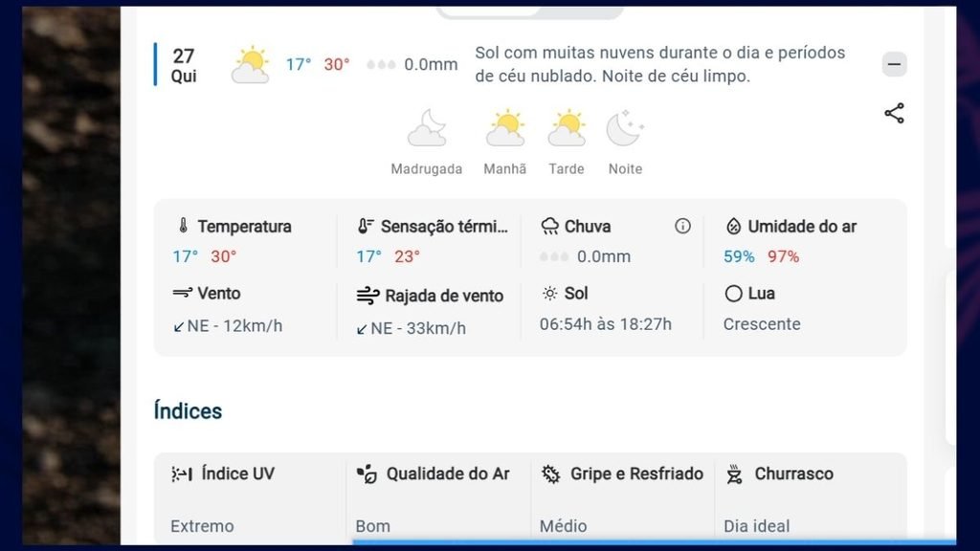Click the 27 Qui date label
Viewport: 980px width, 551px height.
point(184,65)
